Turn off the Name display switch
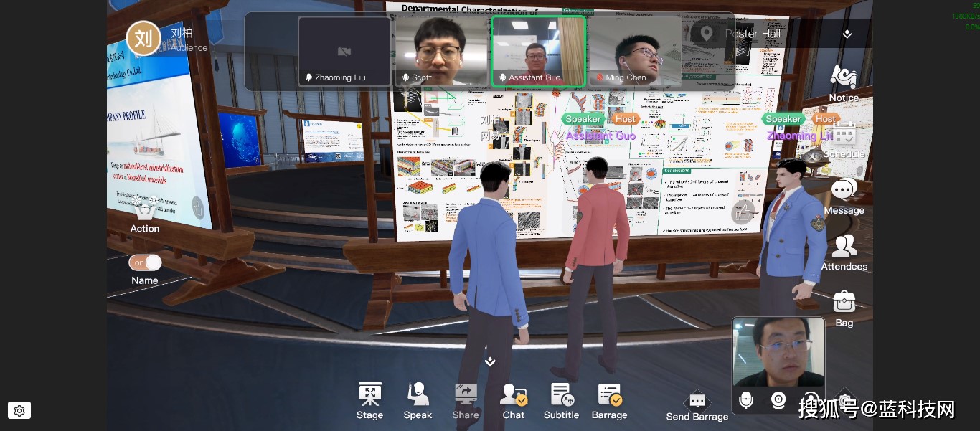This screenshot has height=431, width=980. click(x=145, y=262)
